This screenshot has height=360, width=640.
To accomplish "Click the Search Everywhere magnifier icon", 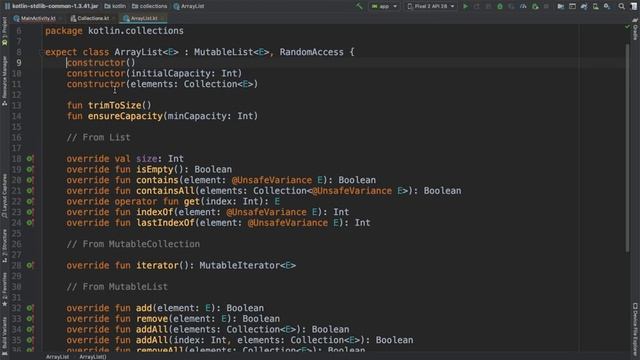I will coord(621,6).
